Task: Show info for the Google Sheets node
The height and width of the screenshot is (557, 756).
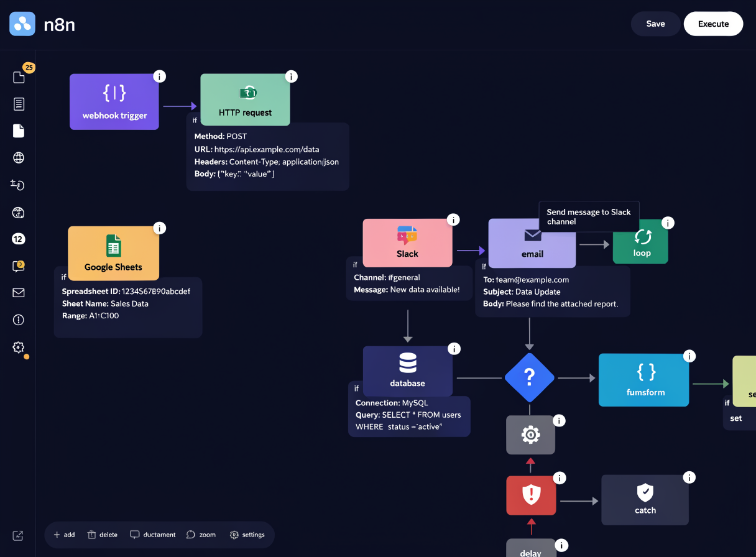Action: tap(160, 228)
